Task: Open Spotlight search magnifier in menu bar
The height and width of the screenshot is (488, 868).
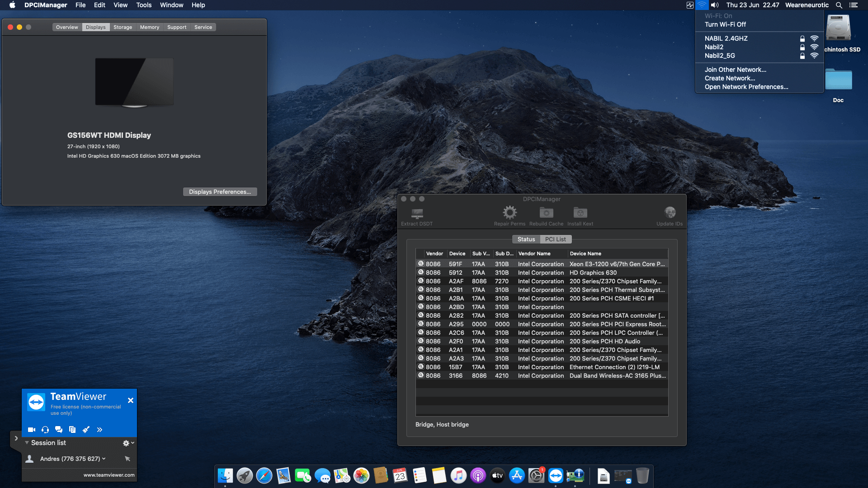Action: coord(839,5)
